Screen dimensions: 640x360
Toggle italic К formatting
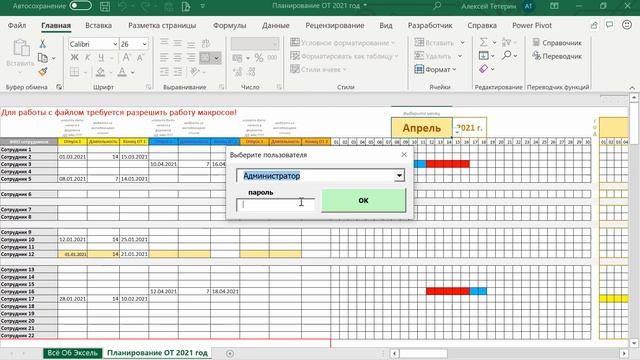87,58
